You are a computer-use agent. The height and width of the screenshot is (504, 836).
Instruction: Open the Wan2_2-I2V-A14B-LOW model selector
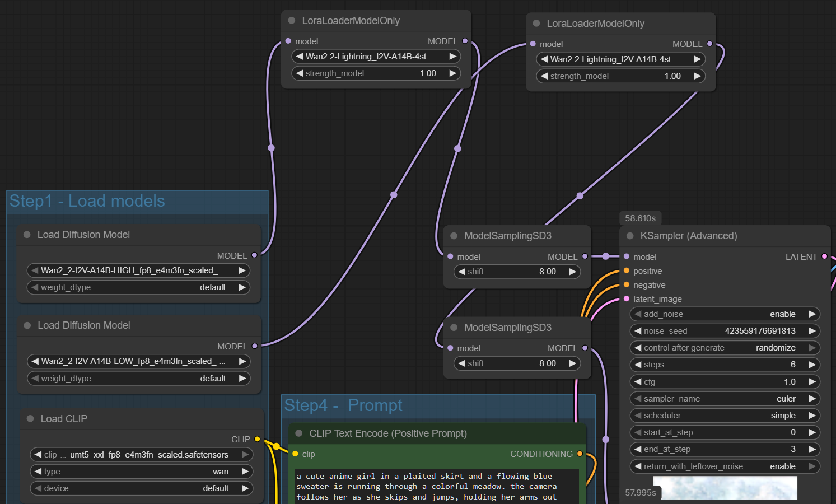pos(138,361)
